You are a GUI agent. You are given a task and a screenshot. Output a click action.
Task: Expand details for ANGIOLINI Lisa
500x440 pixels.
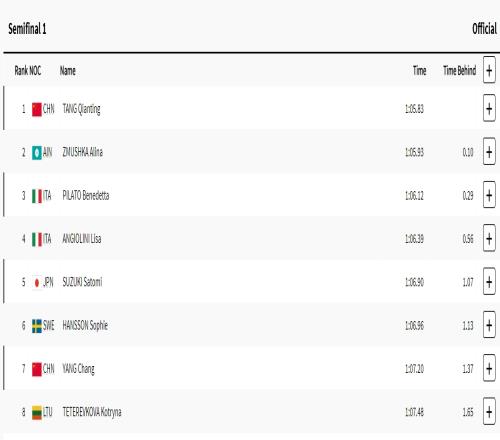pos(489,239)
